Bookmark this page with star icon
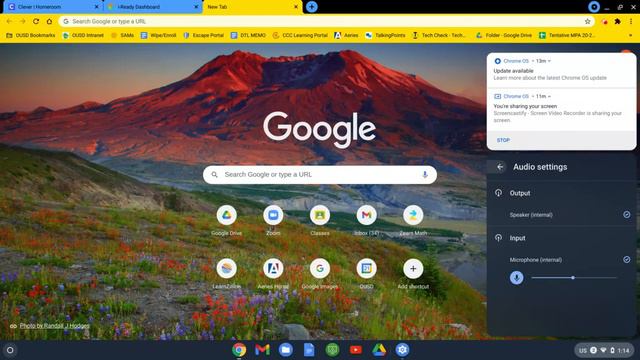This screenshot has width=640, height=360. (x=587, y=21)
